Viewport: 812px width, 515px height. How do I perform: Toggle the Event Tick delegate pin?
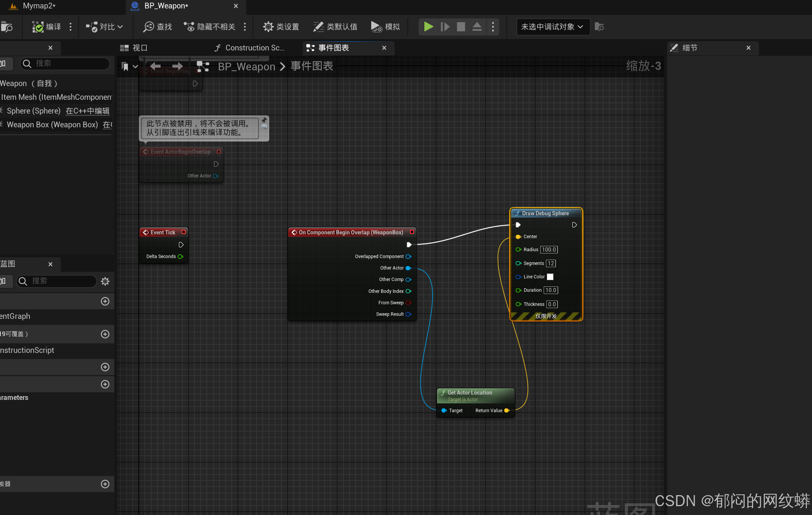184,232
